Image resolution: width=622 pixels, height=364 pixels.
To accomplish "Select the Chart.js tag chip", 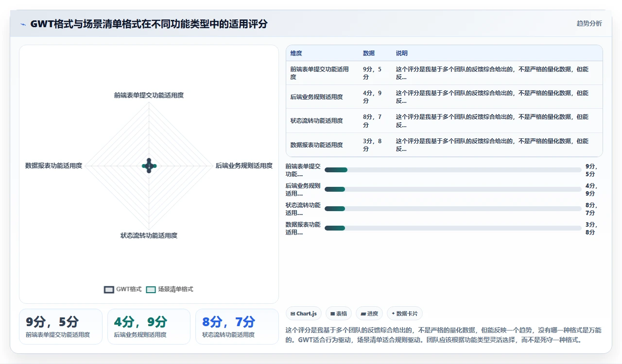I will pos(304,314).
